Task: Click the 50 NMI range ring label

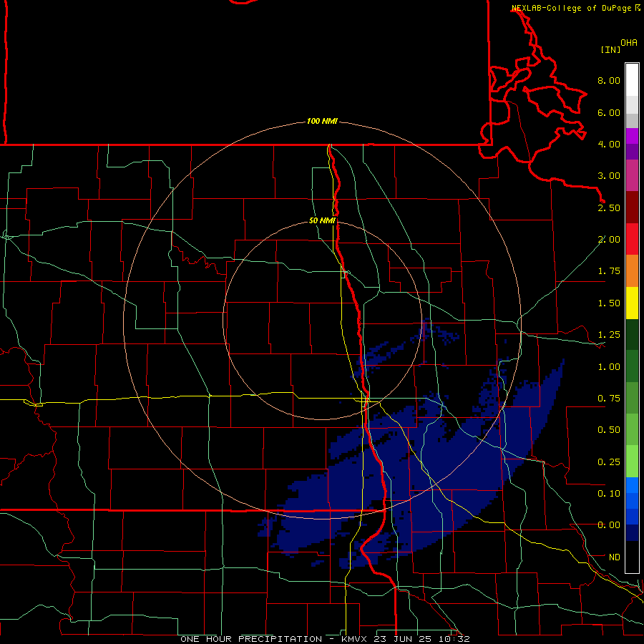Action: point(322,220)
